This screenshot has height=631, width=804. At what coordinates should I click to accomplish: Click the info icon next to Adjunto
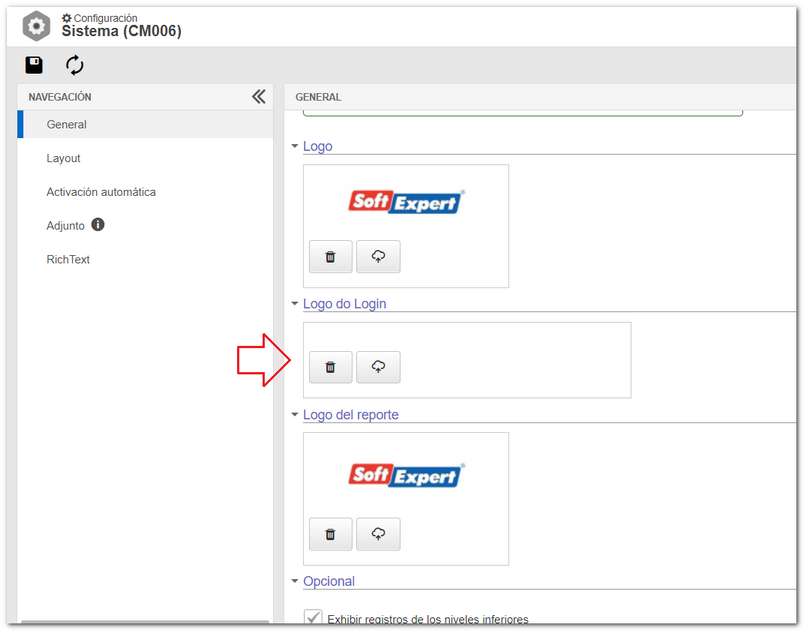(x=98, y=225)
